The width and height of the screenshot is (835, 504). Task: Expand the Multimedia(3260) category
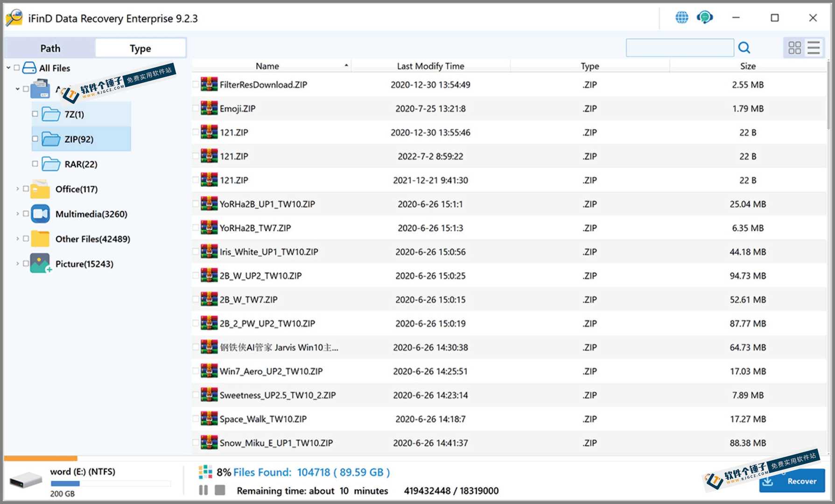click(17, 213)
